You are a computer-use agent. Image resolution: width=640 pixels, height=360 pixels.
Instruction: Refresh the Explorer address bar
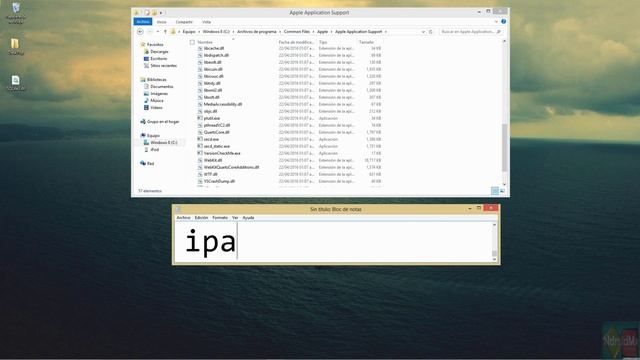coord(431,31)
